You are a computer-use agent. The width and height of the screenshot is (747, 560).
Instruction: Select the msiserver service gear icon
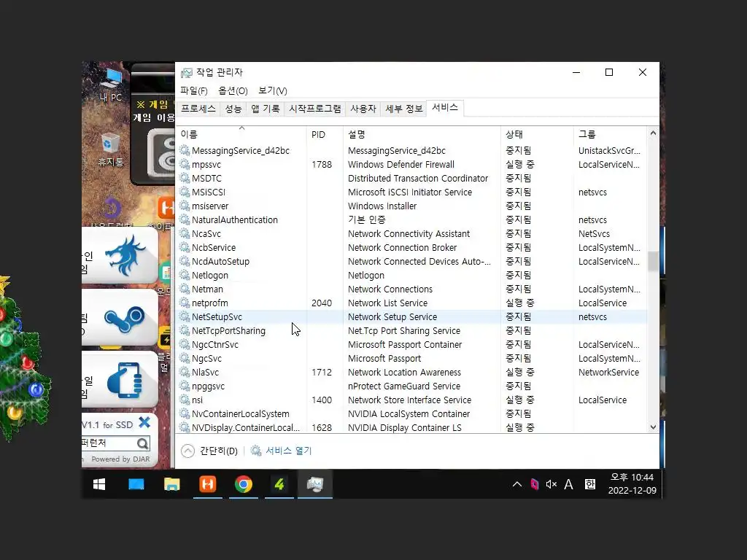[x=185, y=206]
